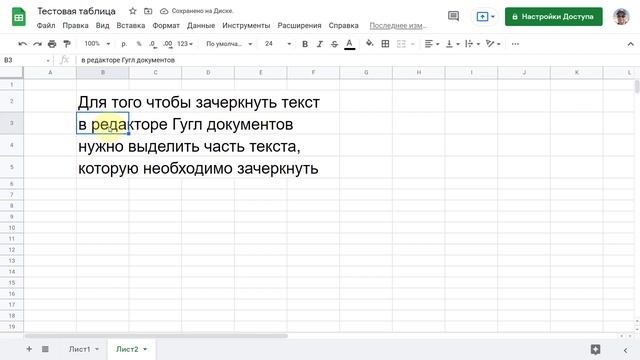Add a new sheet with plus
Viewport: 640px width, 360px height.
point(29,349)
